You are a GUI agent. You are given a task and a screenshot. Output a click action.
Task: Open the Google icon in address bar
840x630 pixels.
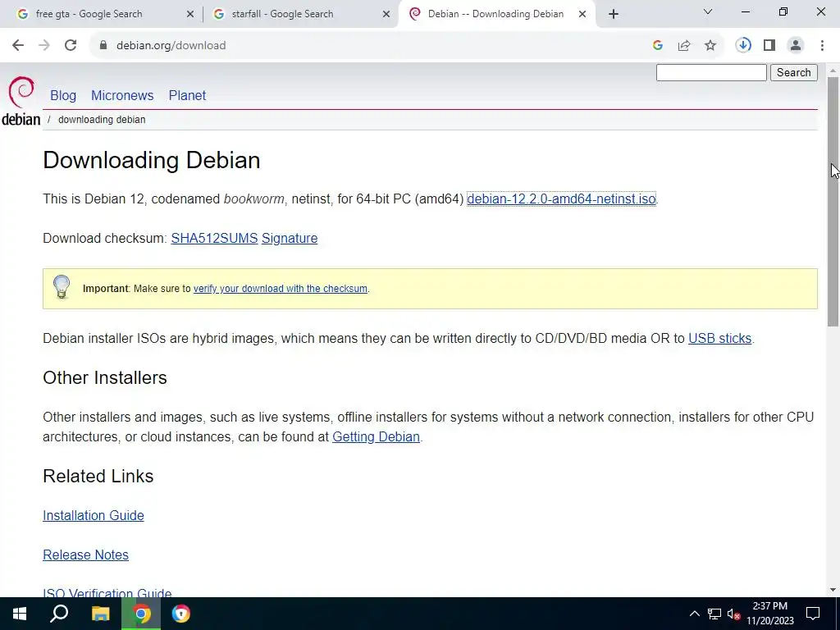[658, 46]
